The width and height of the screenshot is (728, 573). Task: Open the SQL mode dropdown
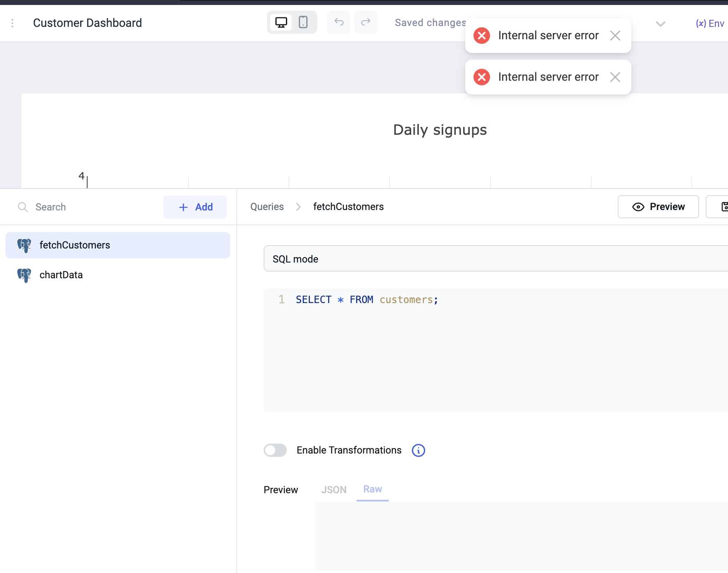pos(454,258)
